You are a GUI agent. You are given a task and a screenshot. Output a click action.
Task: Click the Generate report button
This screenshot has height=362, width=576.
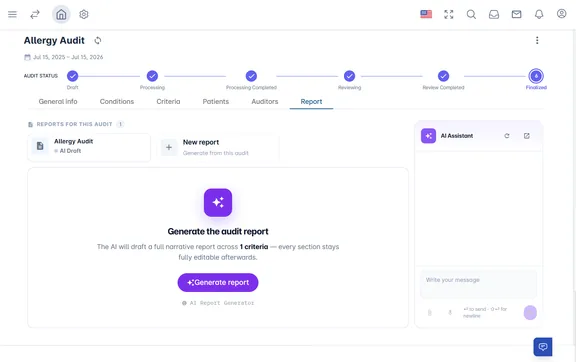218,282
